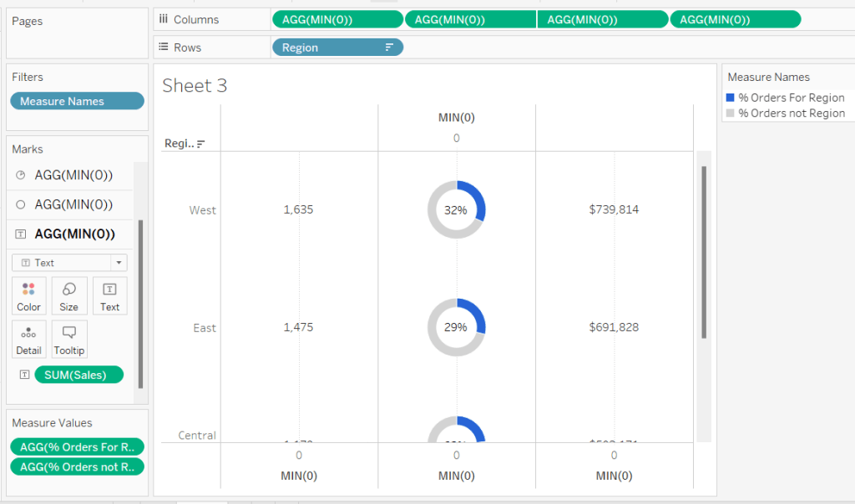Viewport: 855px width, 504px height.
Task: Click the Detail button in Marks card
Action: 29,340
